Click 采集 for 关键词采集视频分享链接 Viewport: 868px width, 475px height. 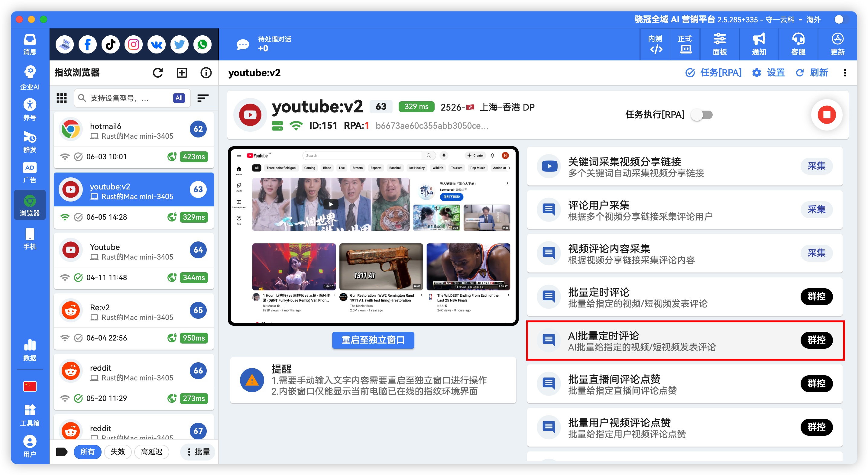click(816, 166)
